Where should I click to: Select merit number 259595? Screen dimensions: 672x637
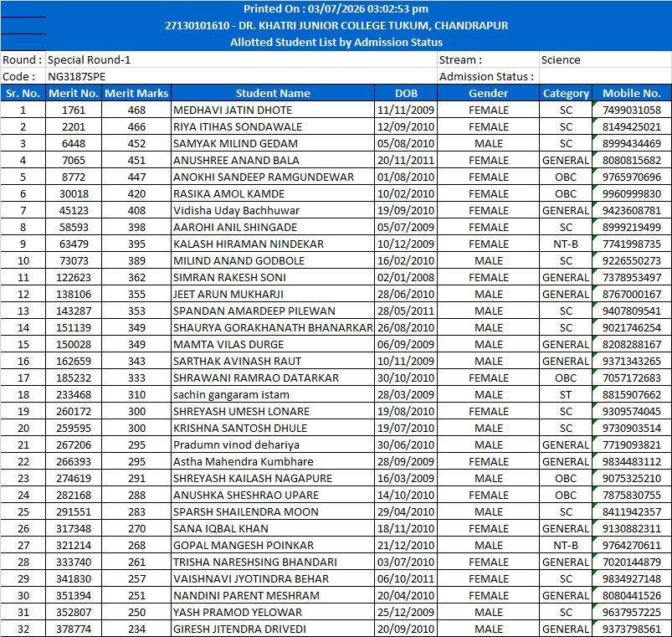click(74, 428)
